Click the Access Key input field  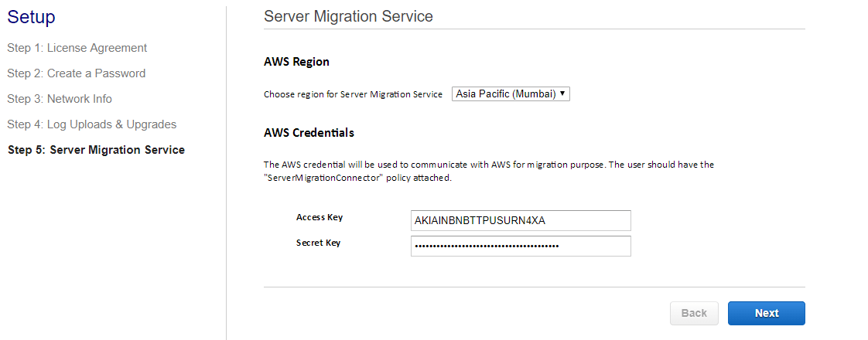521,220
